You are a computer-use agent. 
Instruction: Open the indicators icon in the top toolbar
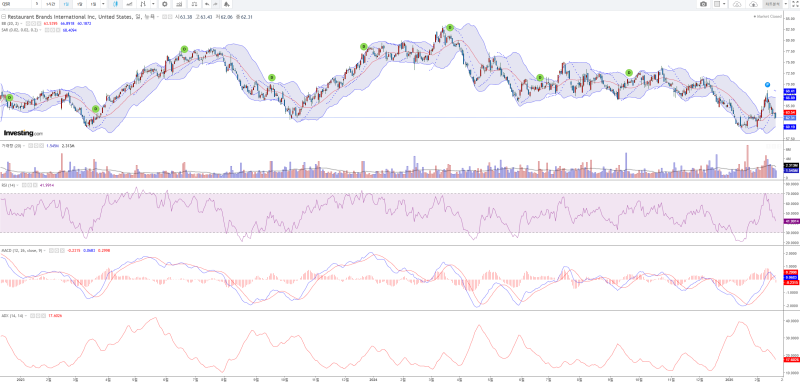[x=143, y=4]
